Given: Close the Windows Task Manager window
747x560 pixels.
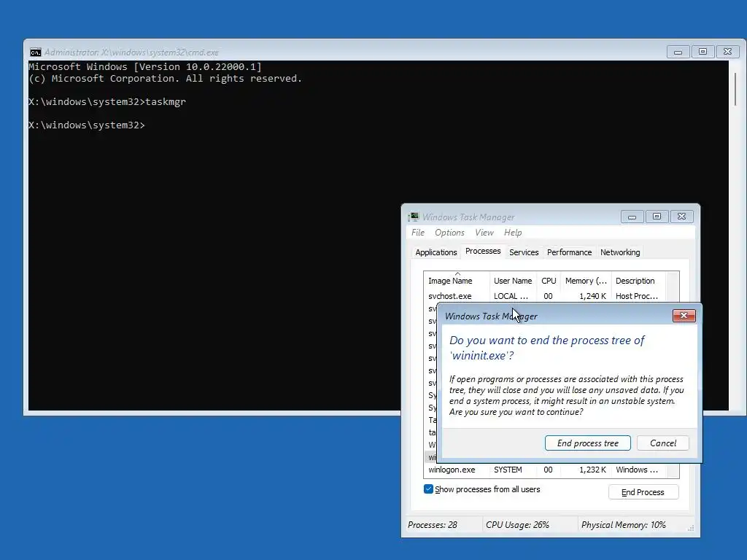Looking at the screenshot, I should tap(681, 217).
